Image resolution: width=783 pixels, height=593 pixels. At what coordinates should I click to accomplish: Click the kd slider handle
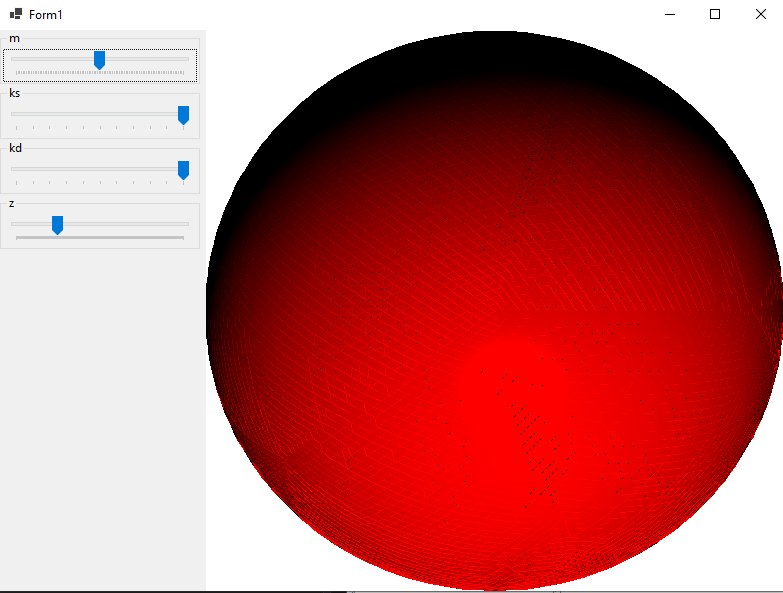183,171
